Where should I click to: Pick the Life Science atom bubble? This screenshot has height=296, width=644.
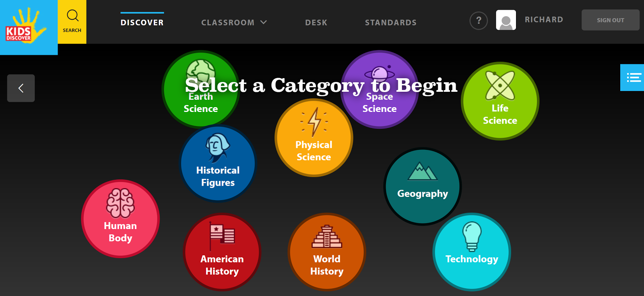point(500,101)
